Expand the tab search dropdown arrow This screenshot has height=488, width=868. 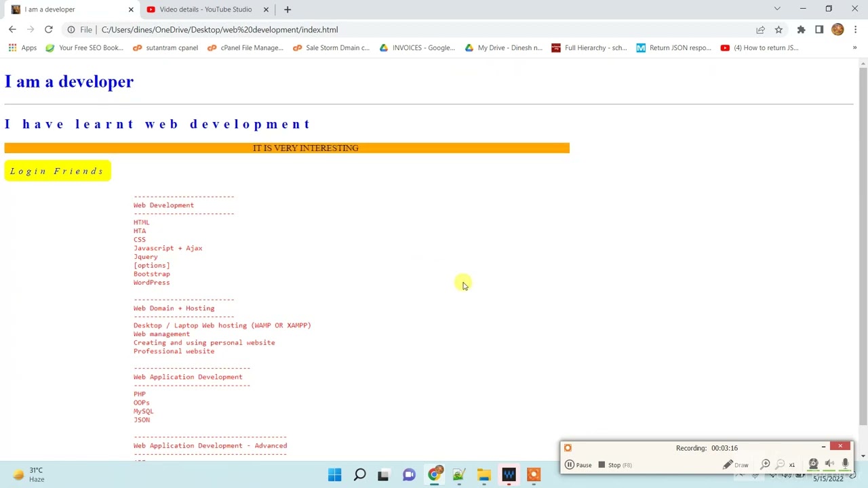pyautogui.click(x=777, y=9)
